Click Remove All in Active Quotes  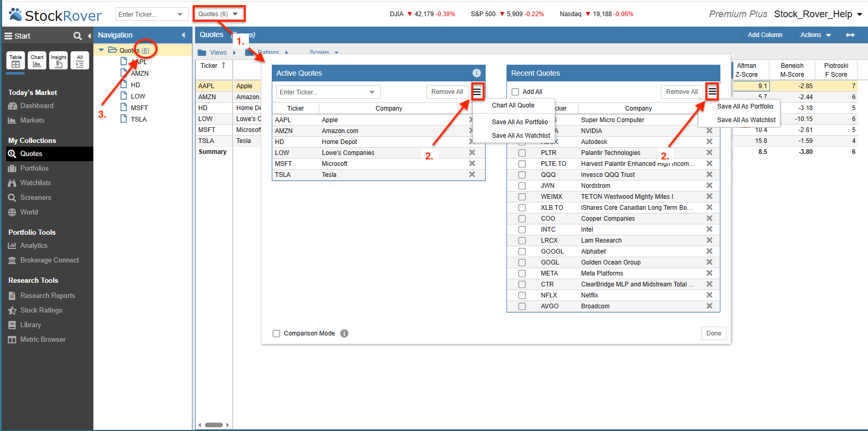[x=447, y=92]
